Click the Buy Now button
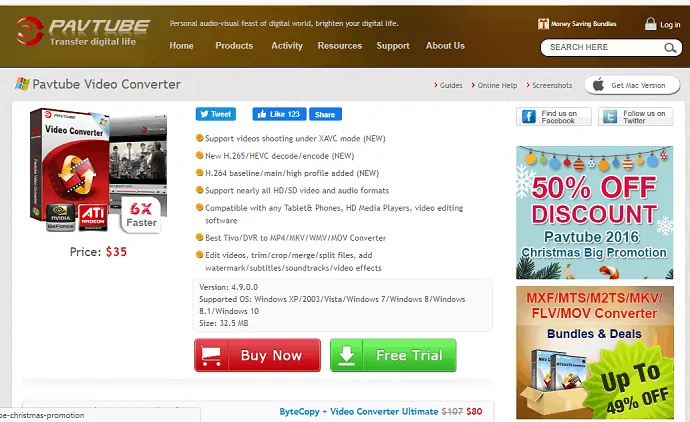This screenshot has height=422, width=690. 257,355
